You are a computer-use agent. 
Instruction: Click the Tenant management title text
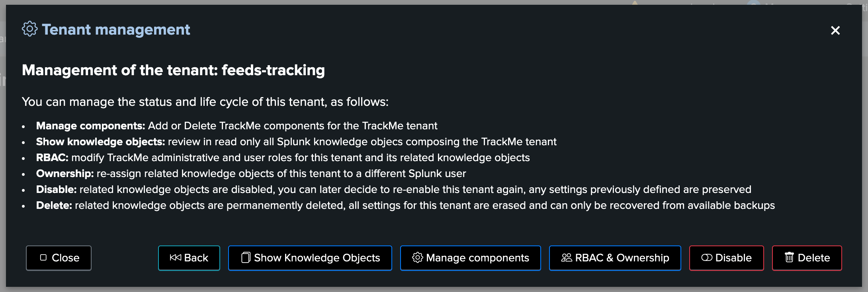point(116,29)
